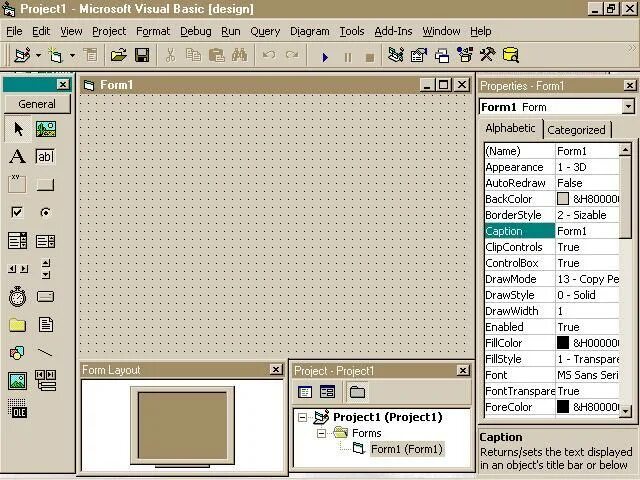Select the ListBox control tool

pyautogui.click(x=45, y=241)
